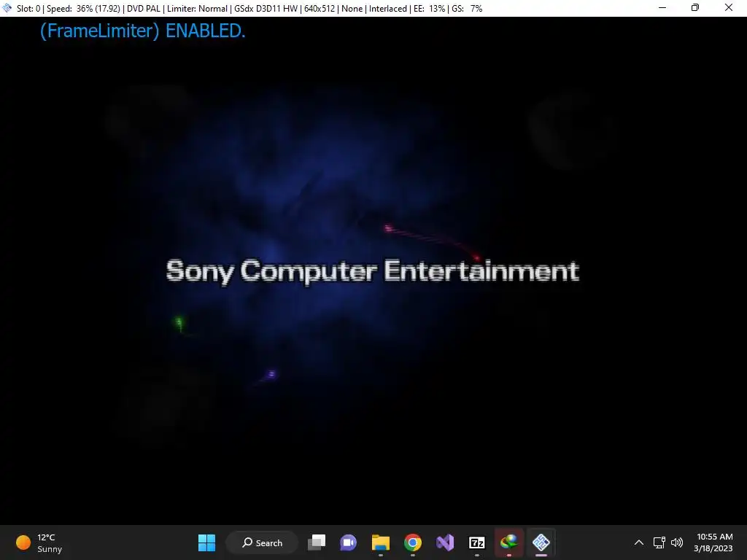Image resolution: width=747 pixels, height=560 pixels.
Task: Open Visual Studio from the taskbar
Action: (x=445, y=542)
